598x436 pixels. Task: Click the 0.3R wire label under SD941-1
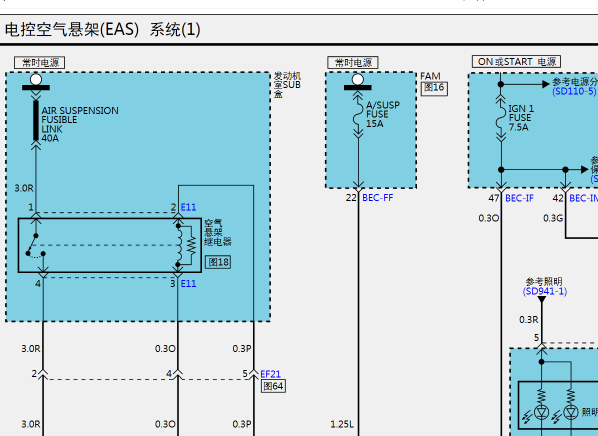click(x=529, y=319)
